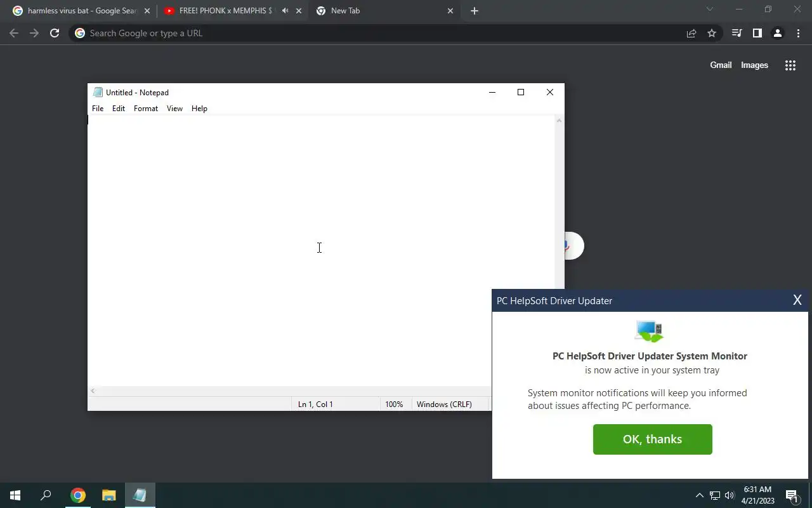Click the PC HelpSoft monitor icon

pos(648,331)
